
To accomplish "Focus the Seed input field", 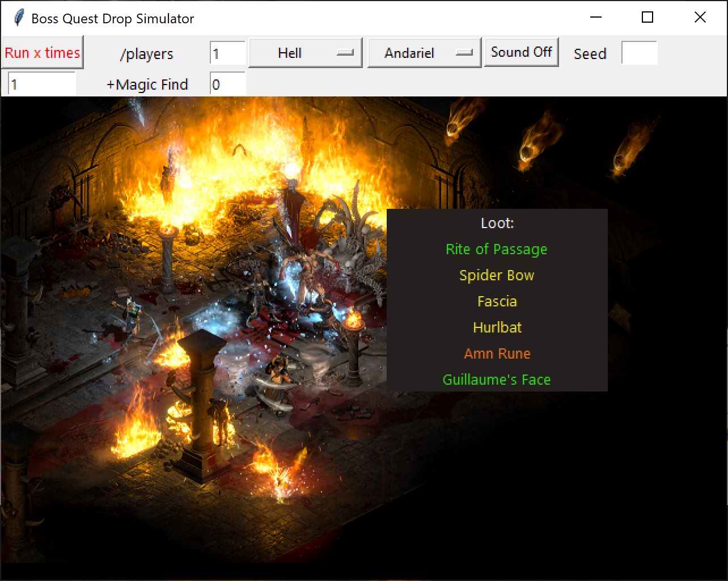I will (640, 53).
